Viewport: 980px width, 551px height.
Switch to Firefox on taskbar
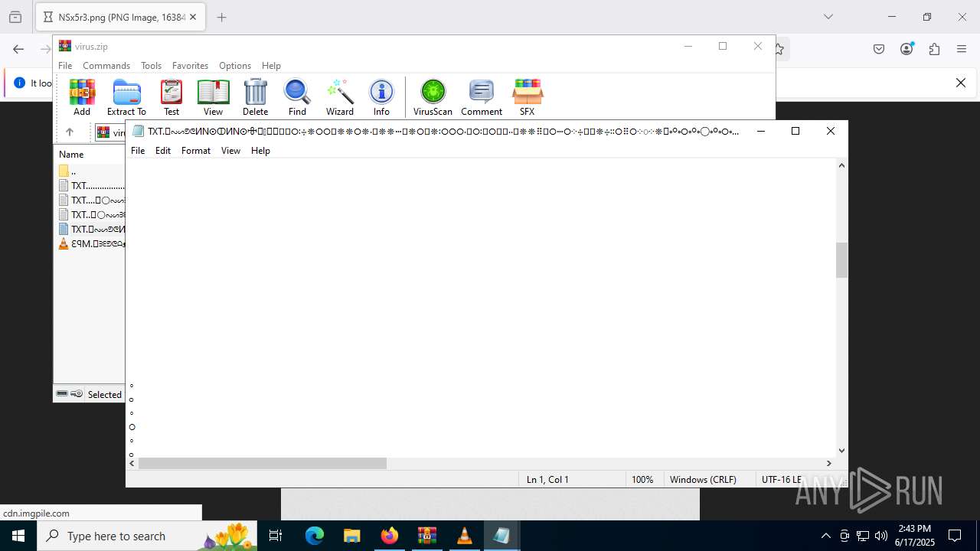pyautogui.click(x=389, y=536)
